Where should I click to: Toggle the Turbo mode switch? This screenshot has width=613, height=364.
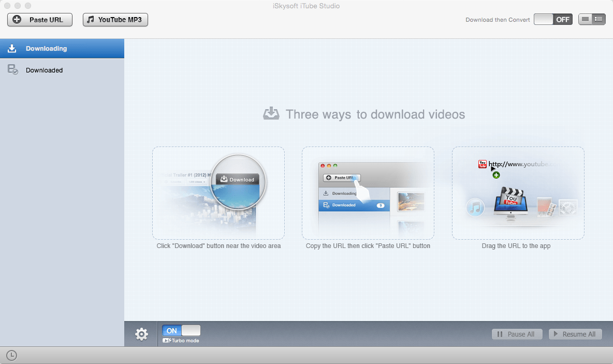pyautogui.click(x=181, y=330)
